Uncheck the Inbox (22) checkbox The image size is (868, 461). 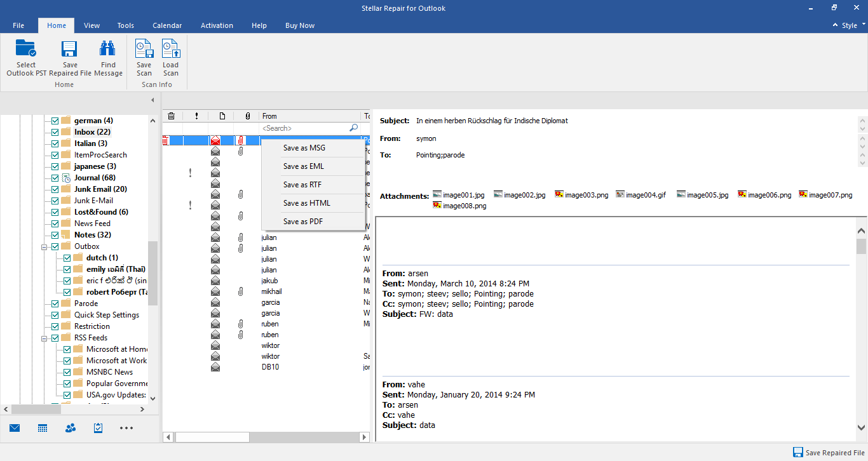(55, 132)
